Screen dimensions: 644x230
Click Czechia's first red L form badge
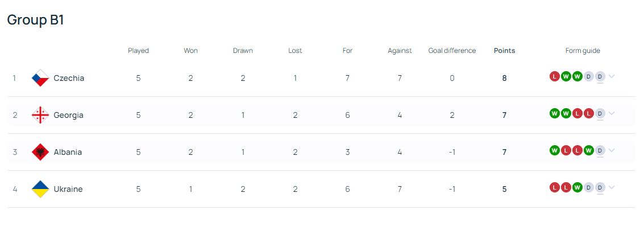point(554,76)
